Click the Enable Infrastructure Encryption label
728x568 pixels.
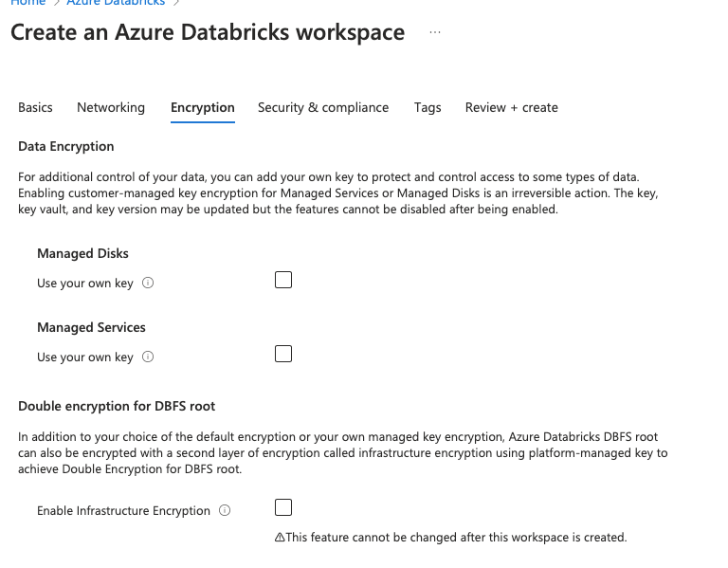(x=123, y=510)
